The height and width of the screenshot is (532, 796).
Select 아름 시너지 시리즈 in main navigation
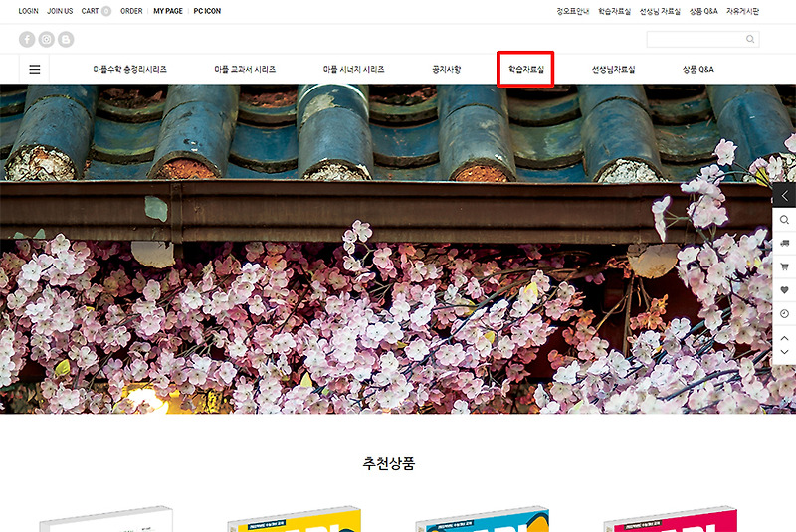(x=354, y=69)
